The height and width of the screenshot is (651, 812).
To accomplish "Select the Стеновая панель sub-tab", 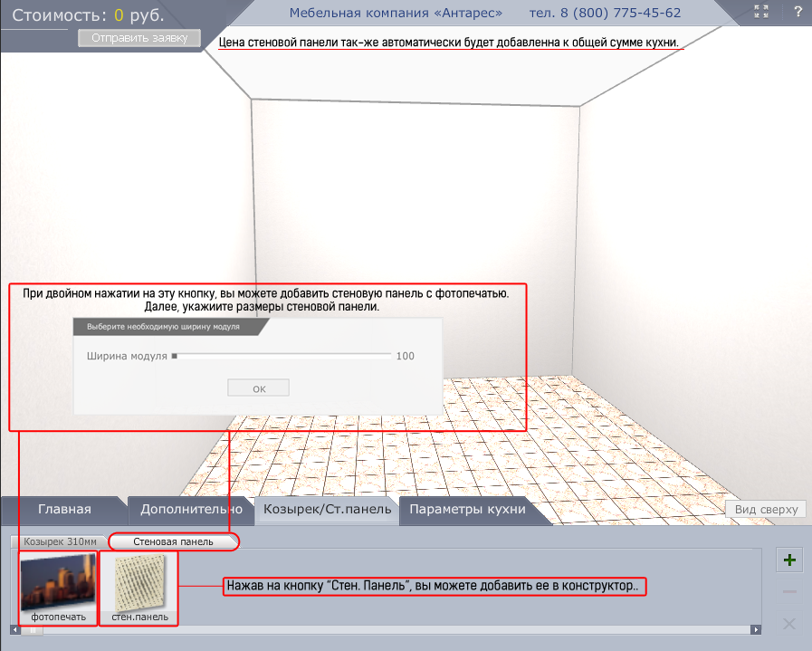I will pyautogui.click(x=174, y=541).
